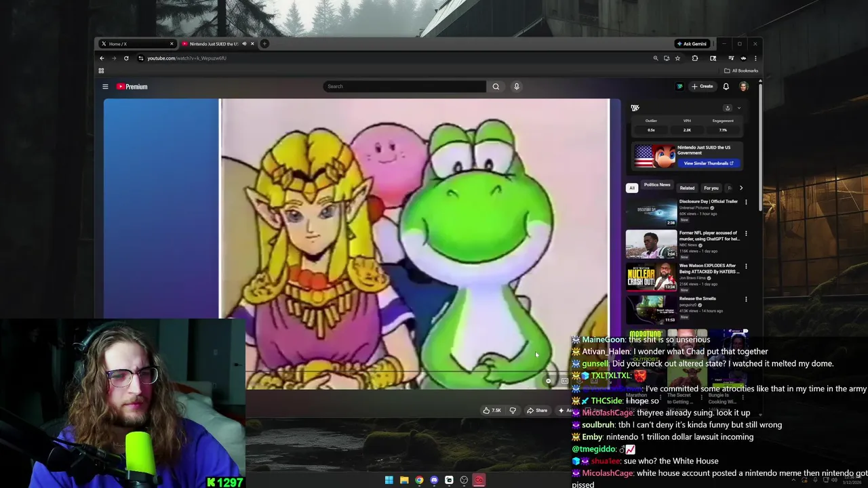The width and height of the screenshot is (868, 488).
Task: Select the Related filter chip
Action: (x=687, y=188)
